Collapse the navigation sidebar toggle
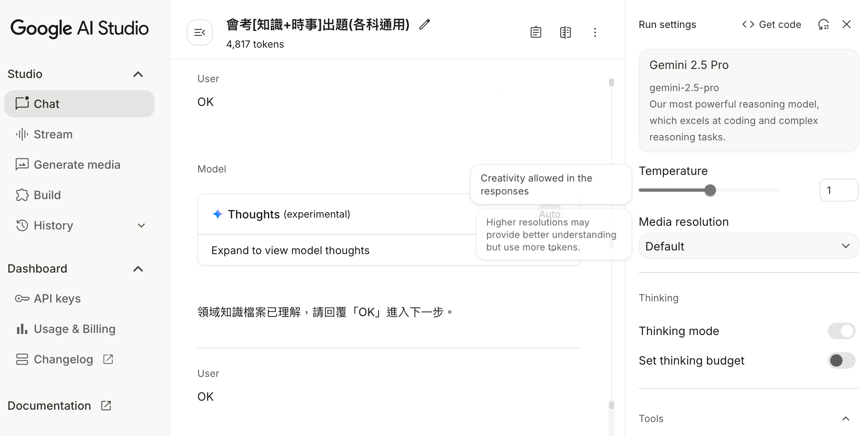Viewport: 868px width, 436px height. pyautogui.click(x=200, y=32)
